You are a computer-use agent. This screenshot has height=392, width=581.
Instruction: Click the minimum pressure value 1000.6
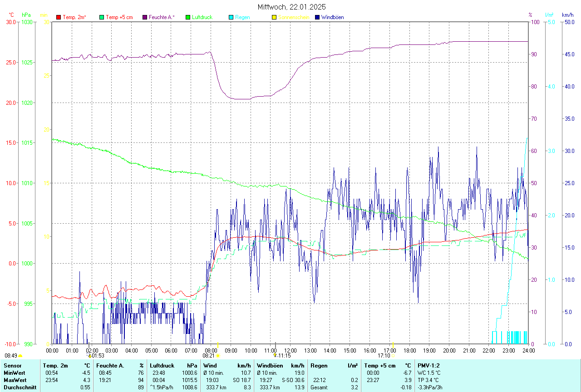click(x=189, y=373)
